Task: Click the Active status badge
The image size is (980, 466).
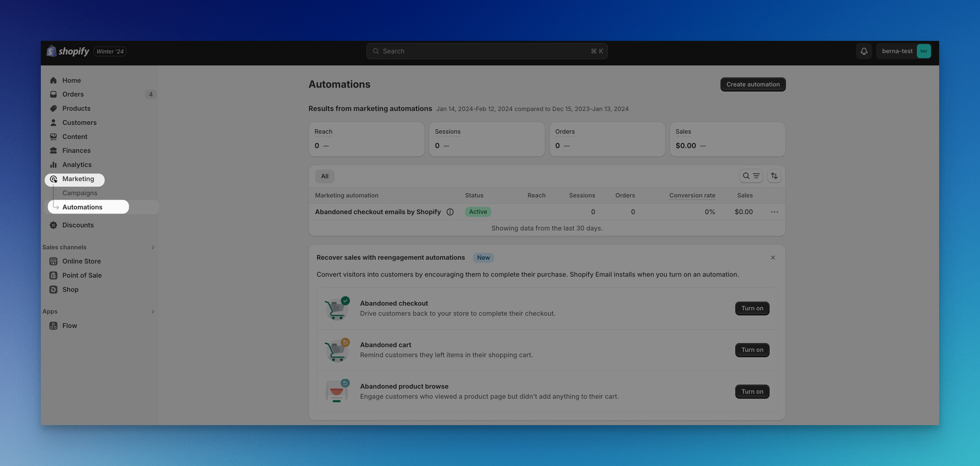Action: [x=478, y=212]
